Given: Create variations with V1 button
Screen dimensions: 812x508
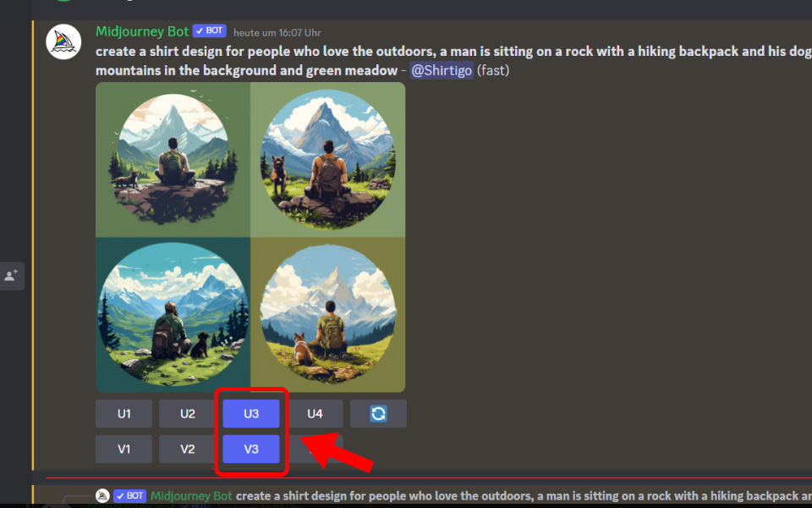Looking at the screenshot, I should coord(123,449).
